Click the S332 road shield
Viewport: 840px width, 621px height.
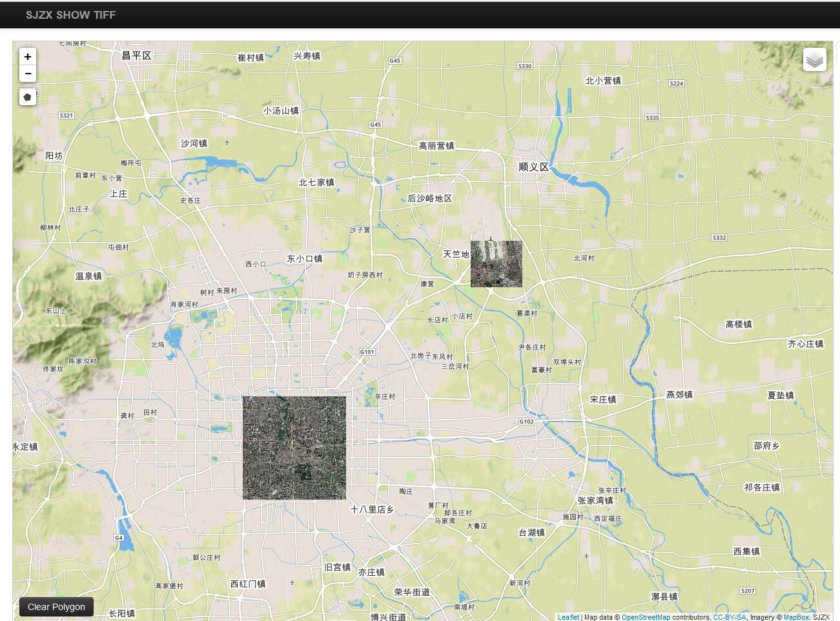719,238
